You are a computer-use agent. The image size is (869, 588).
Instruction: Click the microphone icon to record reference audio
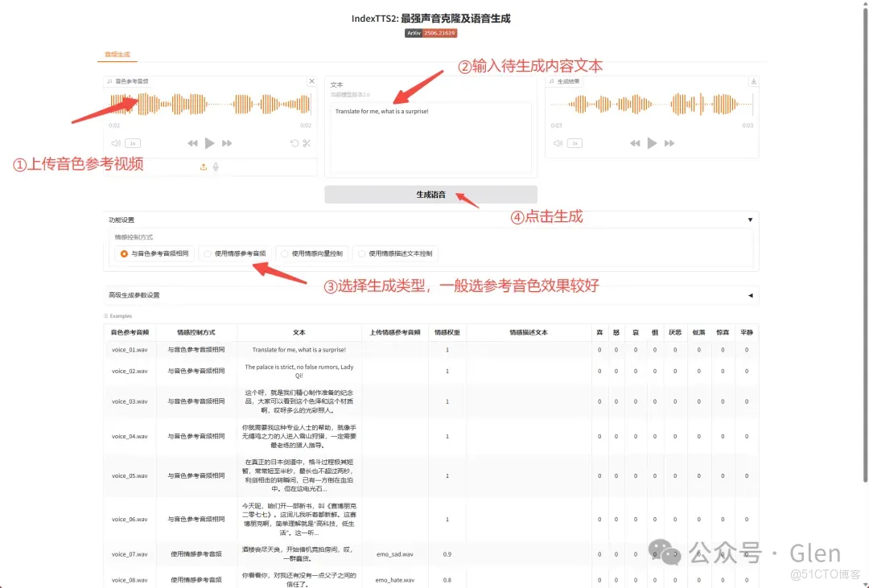pos(216,167)
